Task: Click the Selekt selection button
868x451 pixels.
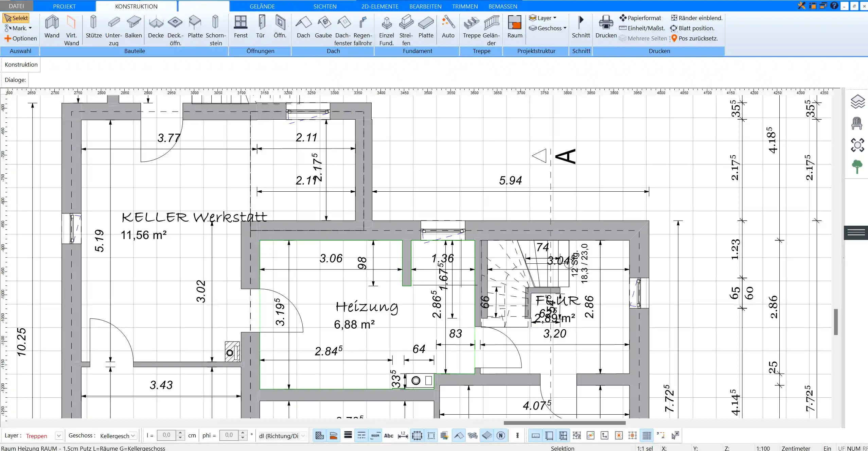Action: [x=16, y=18]
